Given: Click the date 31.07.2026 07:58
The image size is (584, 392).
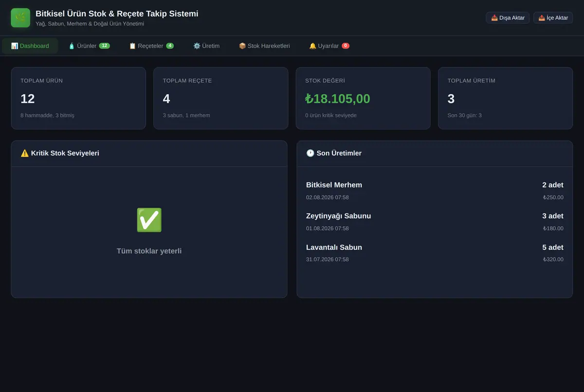Looking at the screenshot, I should point(328,259).
